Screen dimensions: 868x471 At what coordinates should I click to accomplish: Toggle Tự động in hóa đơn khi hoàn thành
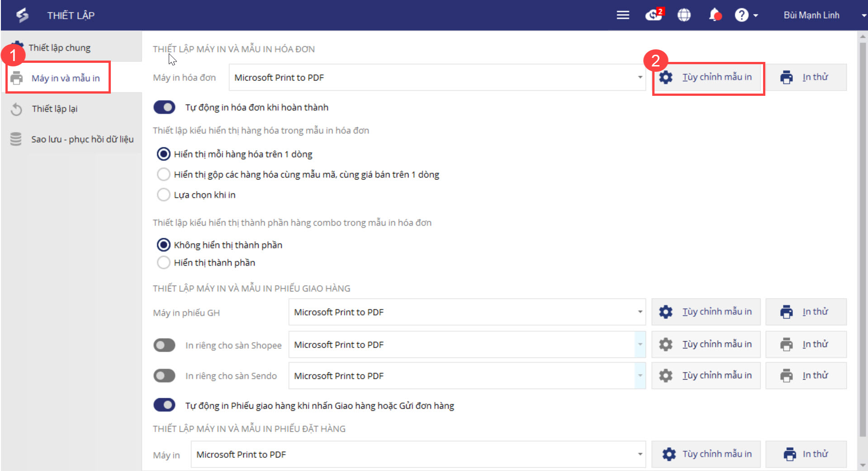point(164,107)
